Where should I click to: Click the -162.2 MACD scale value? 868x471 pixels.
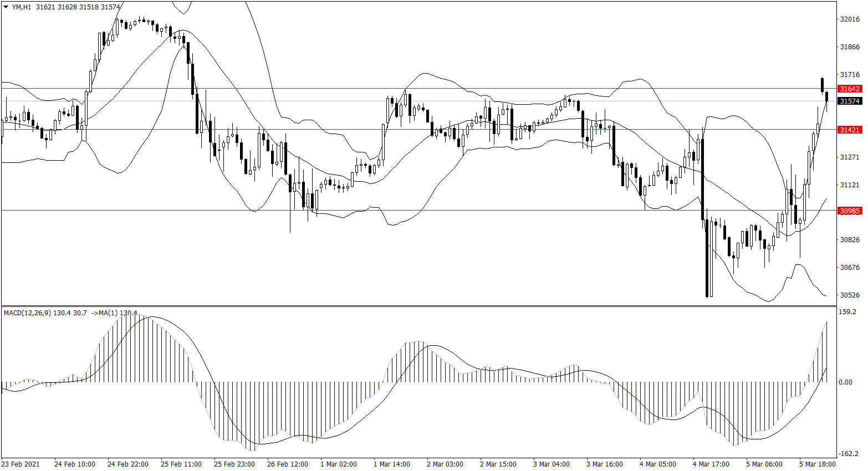click(x=848, y=453)
